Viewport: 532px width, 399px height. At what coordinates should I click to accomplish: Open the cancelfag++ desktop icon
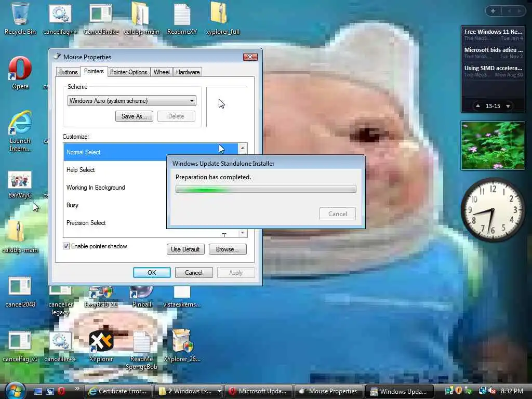(x=60, y=19)
